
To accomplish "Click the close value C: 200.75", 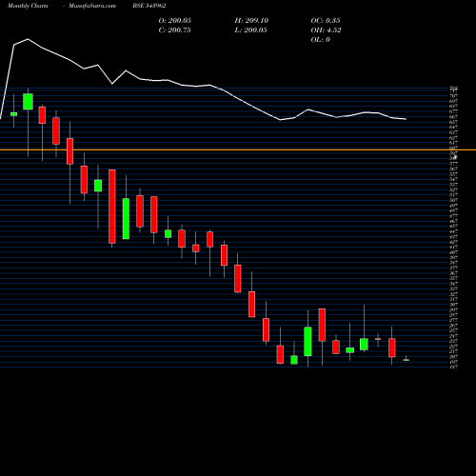I will (175, 30).
